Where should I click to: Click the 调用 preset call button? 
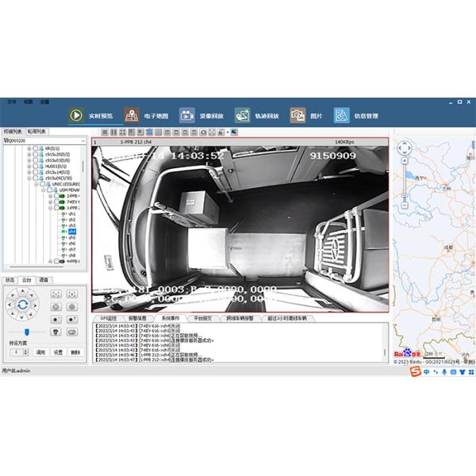pyautogui.click(x=40, y=351)
